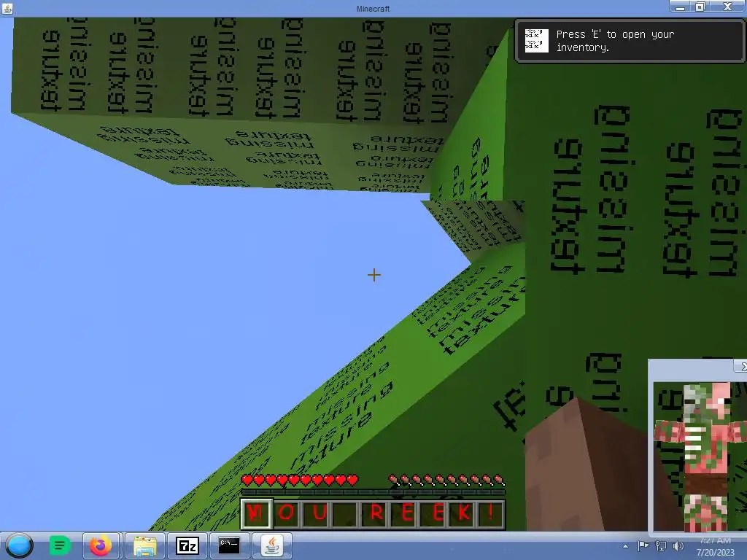Open File Explorer from the taskbar
This screenshot has height=560, width=747.
point(145,545)
